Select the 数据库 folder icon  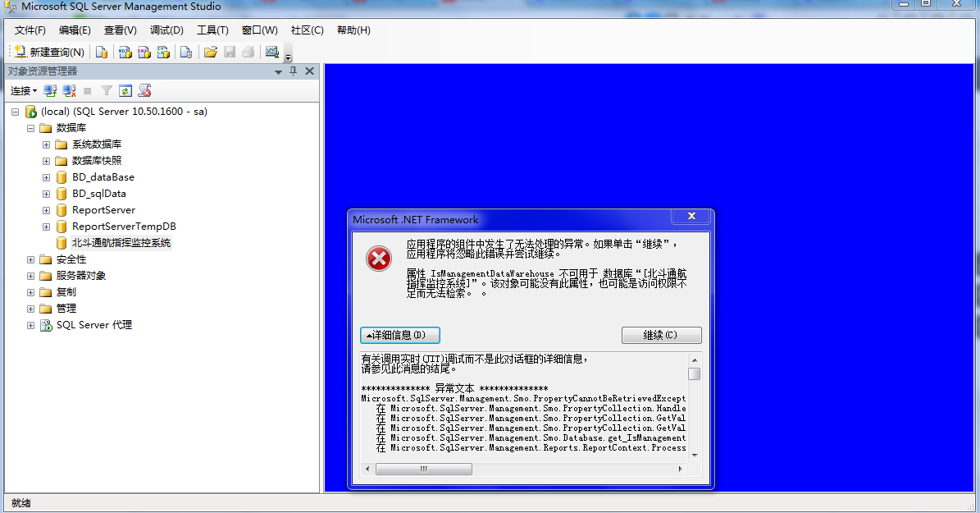(46, 128)
